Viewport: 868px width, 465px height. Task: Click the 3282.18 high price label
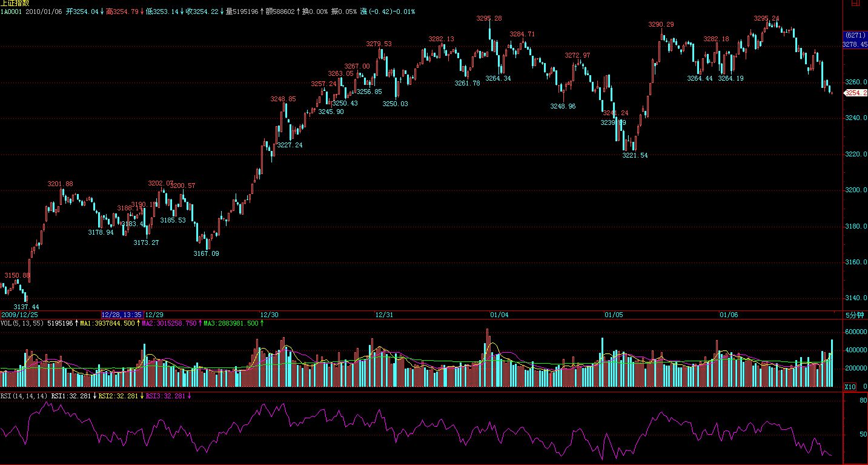click(x=716, y=39)
